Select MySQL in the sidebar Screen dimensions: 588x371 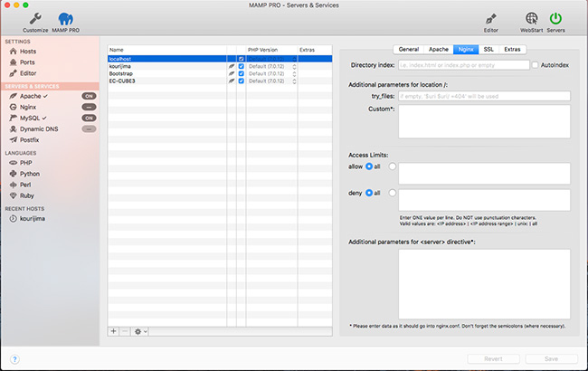point(28,118)
